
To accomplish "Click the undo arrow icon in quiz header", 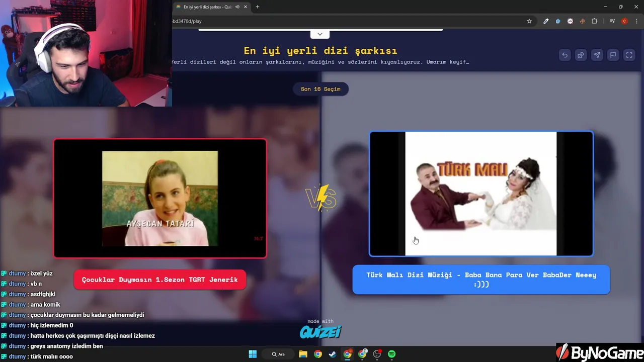I will coord(565,55).
